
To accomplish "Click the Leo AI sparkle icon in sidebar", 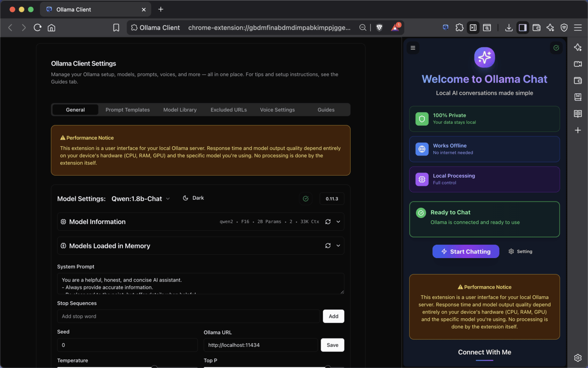I will 578,47.
